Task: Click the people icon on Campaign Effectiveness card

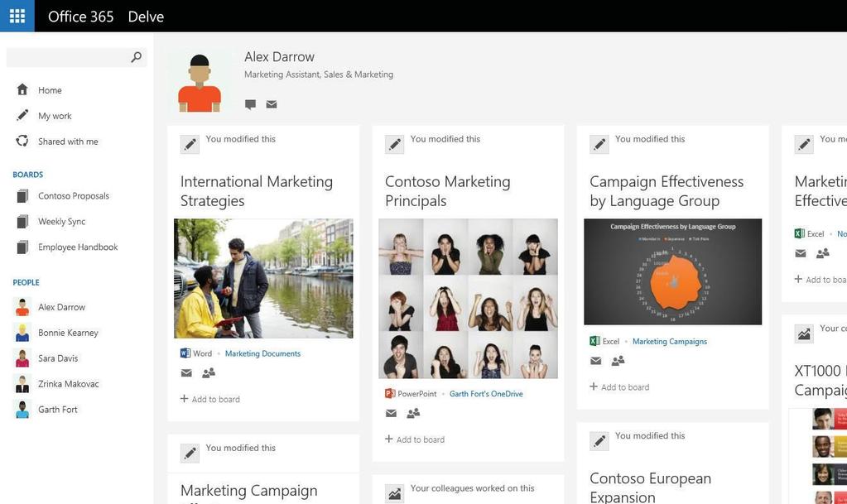Action: coord(618,361)
